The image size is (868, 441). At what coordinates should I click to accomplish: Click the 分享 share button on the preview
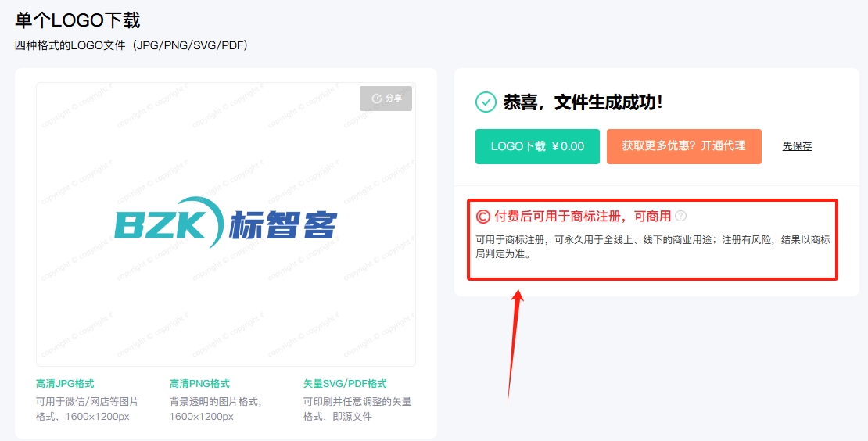[386, 99]
